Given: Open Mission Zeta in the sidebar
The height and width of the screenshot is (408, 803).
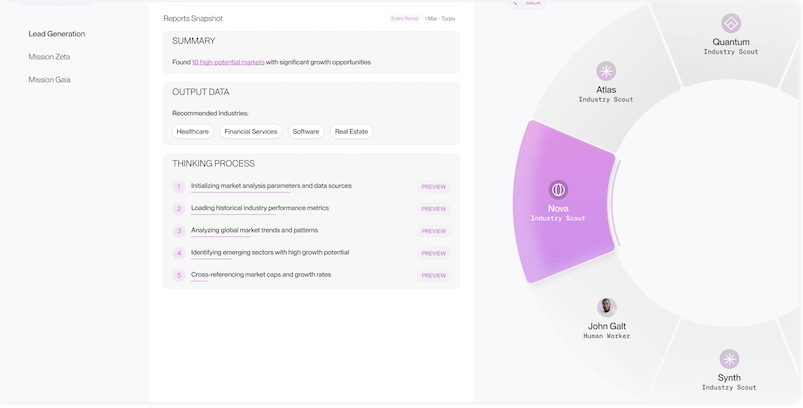Looking at the screenshot, I should pos(49,57).
